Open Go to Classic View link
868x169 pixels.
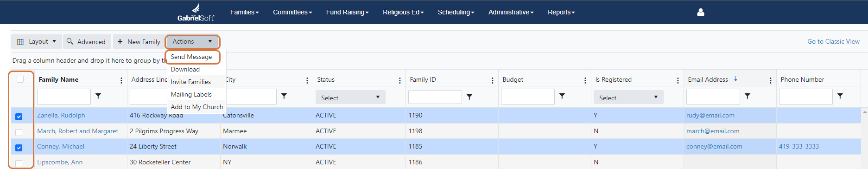pyautogui.click(x=833, y=41)
